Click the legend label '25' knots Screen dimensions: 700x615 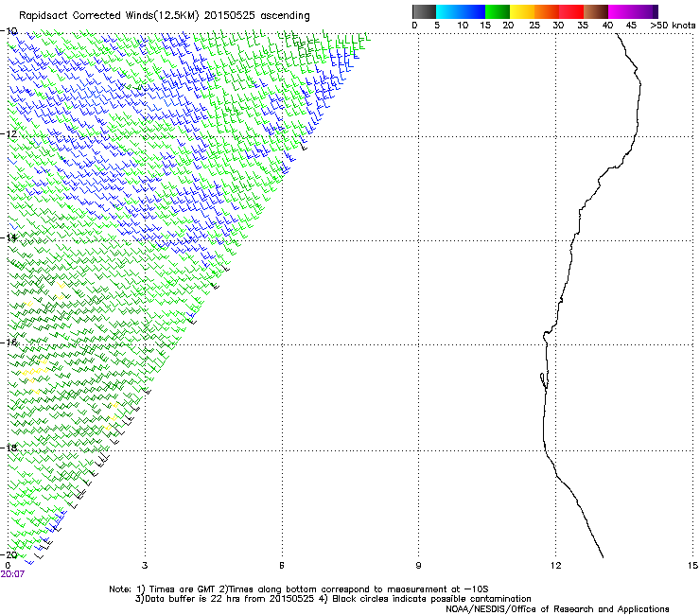coord(534,26)
